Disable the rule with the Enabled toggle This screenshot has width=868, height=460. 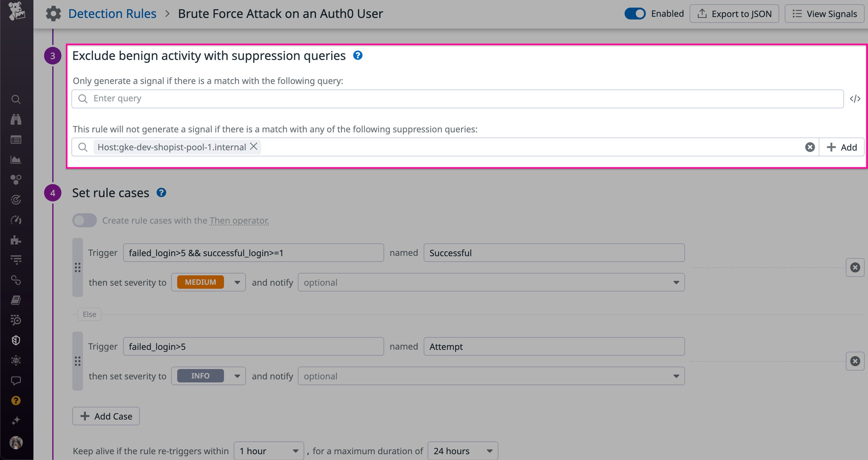point(635,13)
